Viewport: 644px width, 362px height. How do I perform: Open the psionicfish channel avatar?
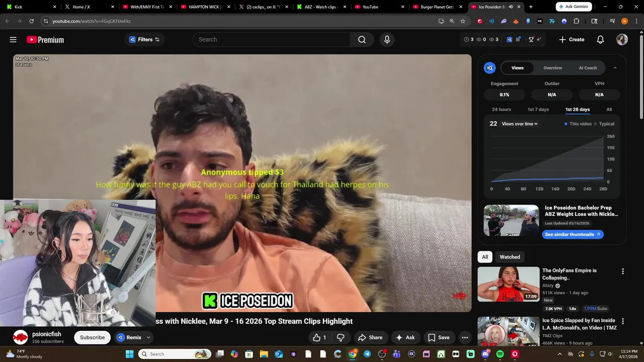tap(21, 337)
